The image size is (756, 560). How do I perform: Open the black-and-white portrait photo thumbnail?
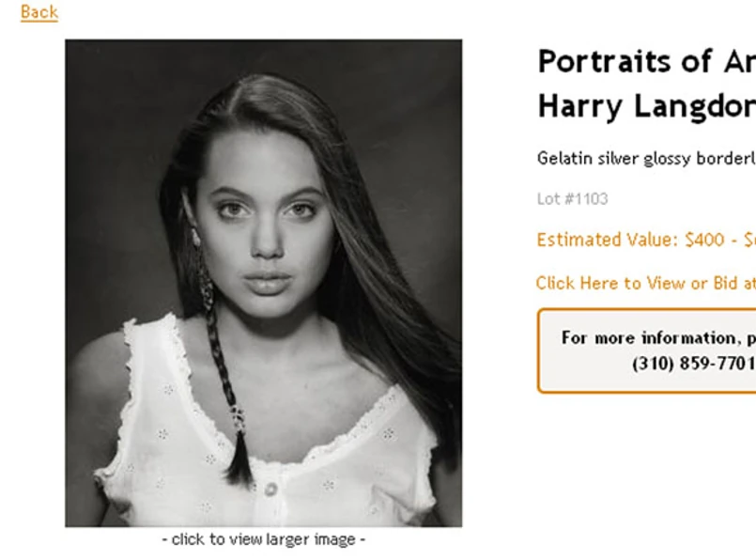point(263,282)
